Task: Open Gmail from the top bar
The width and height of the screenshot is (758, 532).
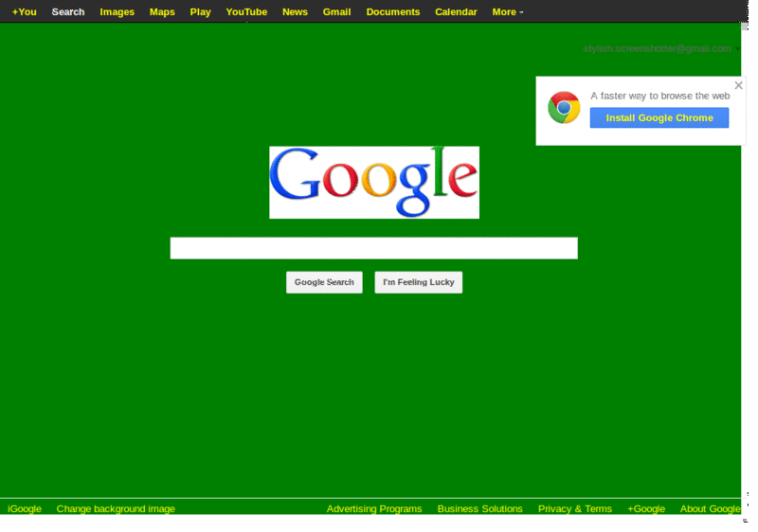Action: (x=337, y=12)
